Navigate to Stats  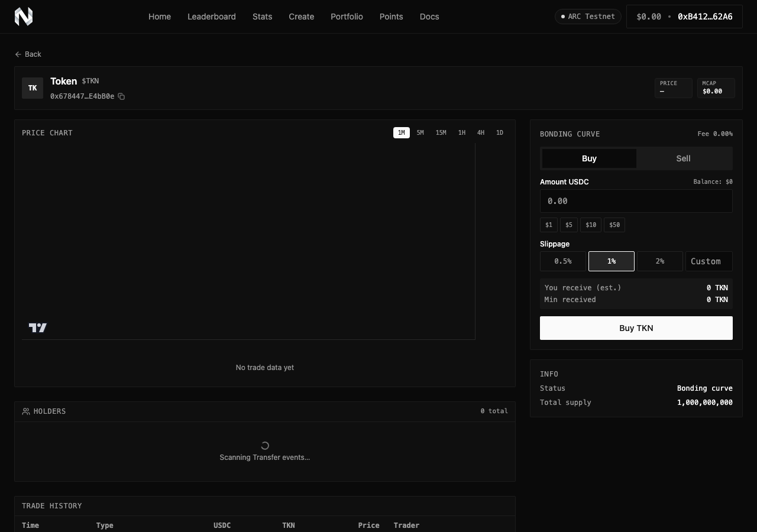pos(262,17)
